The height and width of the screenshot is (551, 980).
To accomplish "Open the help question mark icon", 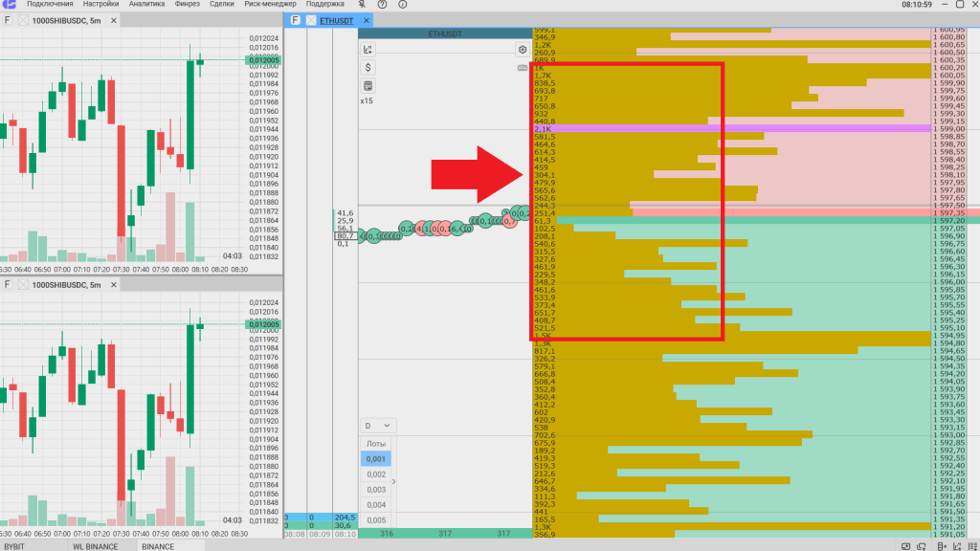I will pyautogui.click(x=382, y=4).
